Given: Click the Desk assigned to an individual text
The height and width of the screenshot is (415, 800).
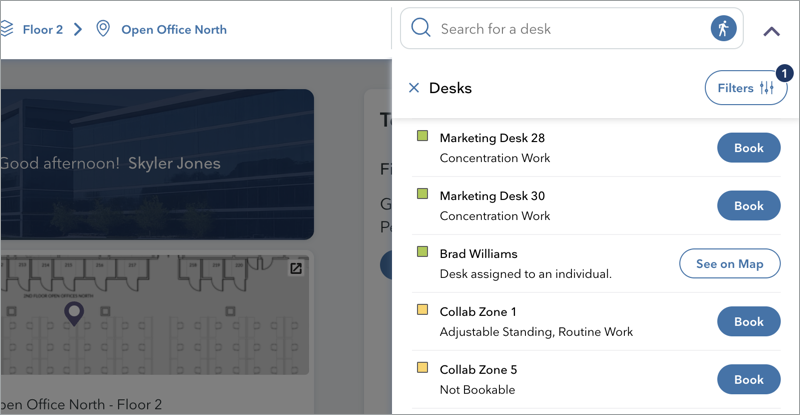Looking at the screenshot, I should (526, 274).
